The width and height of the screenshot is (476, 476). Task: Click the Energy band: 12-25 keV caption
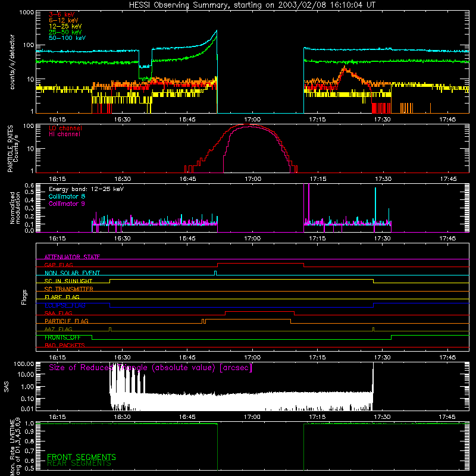(86, 189)
